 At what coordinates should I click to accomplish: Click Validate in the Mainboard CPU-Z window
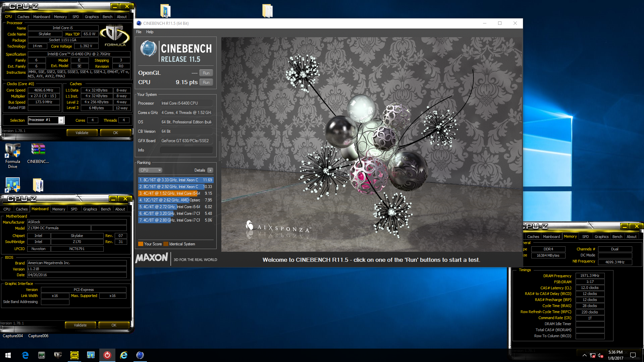(80, 325)
